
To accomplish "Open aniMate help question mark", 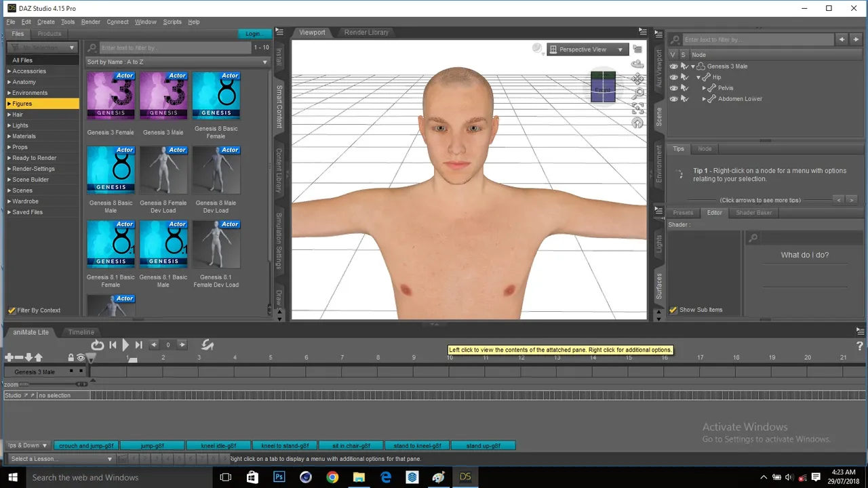I will point(860,346).
